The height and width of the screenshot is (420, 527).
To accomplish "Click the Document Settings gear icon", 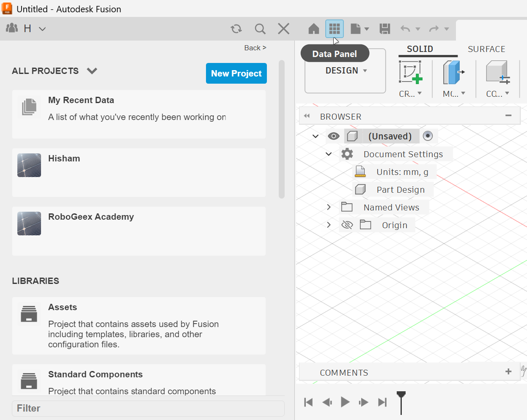I will pos(347,154).
